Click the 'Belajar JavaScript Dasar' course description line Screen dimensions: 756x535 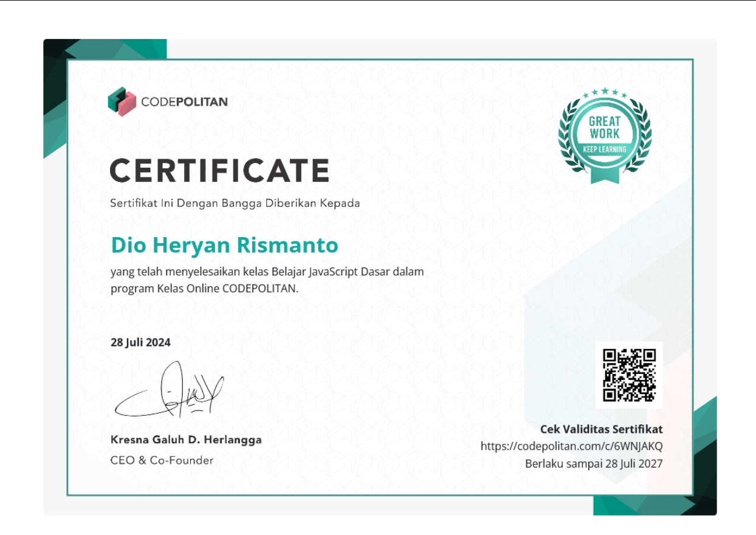(x=267, y=271)
